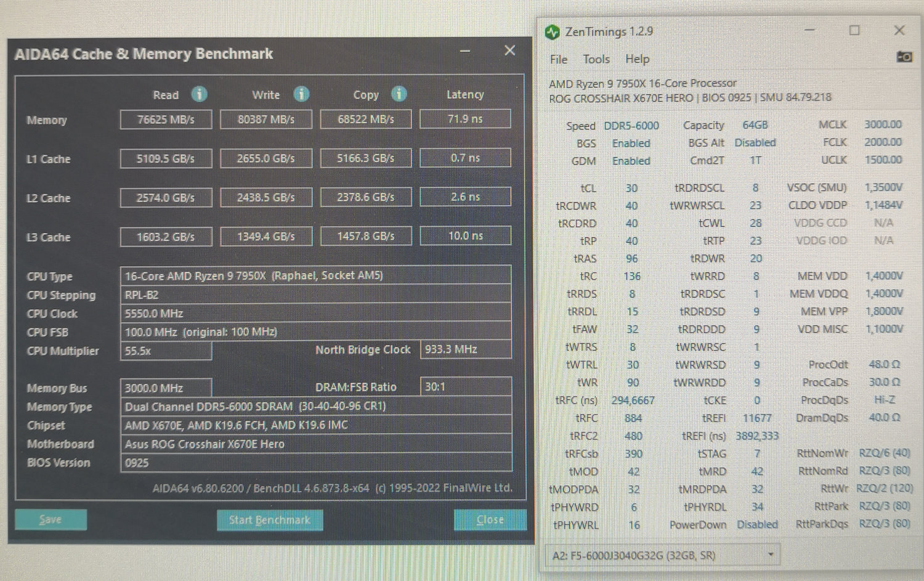Click the FCLK value 2000.00

tap(883, 142)
